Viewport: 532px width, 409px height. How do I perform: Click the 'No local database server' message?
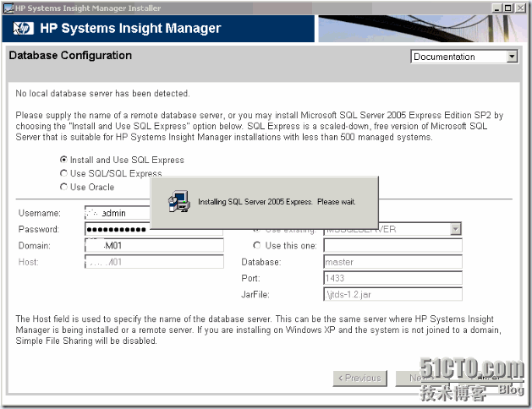pyautogui.click(x=102, y=94)
